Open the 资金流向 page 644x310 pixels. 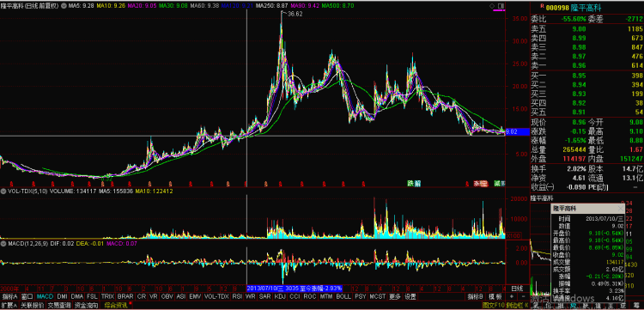87,306
